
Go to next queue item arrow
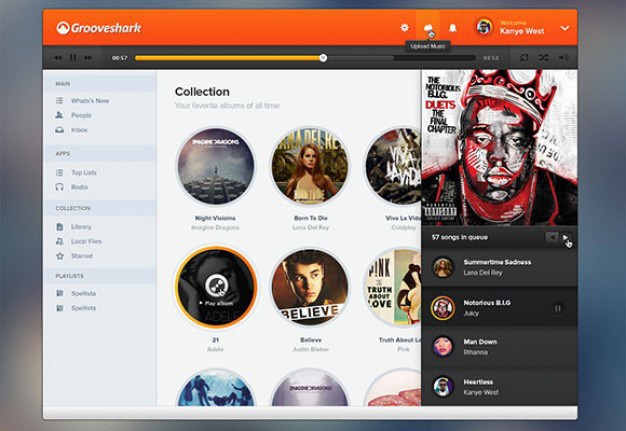(565, 237)
